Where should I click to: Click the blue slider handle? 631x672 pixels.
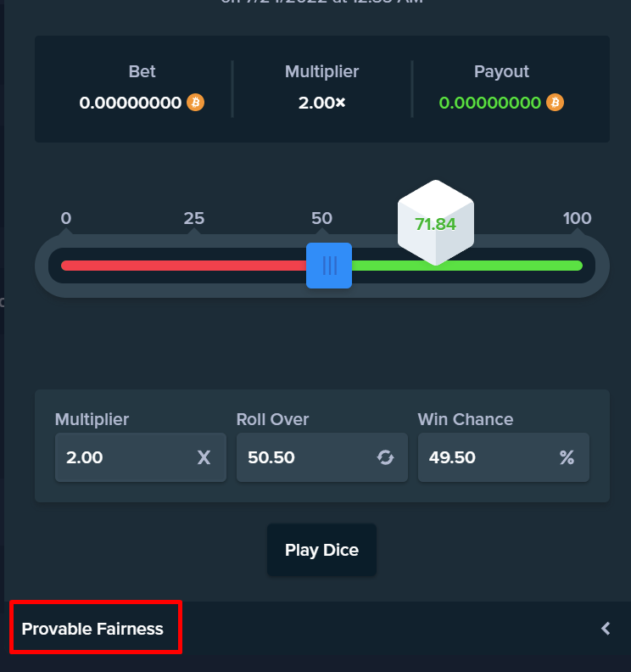coord(329,266)
